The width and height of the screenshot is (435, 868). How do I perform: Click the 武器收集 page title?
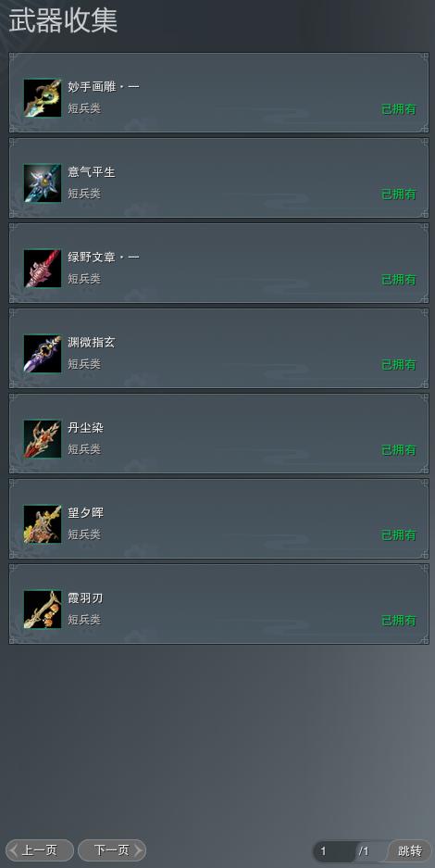63,21
